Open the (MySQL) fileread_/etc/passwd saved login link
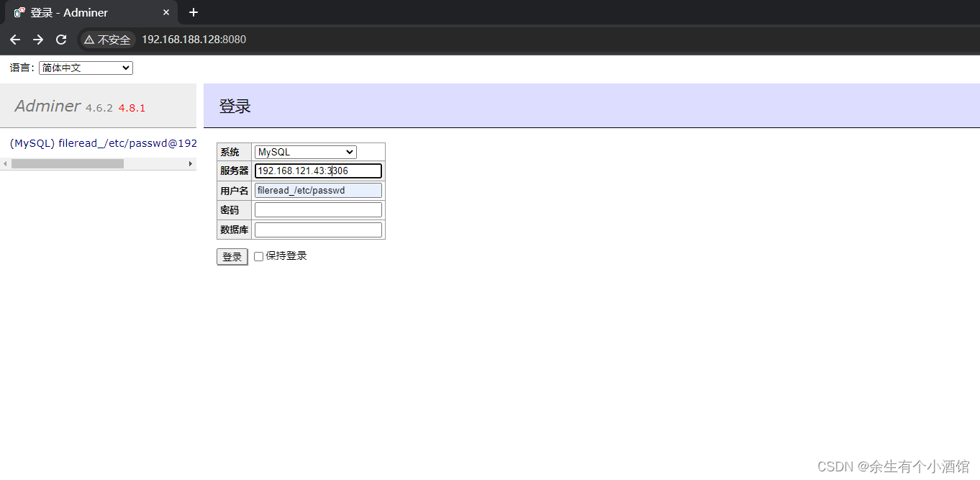Screen dimensions: 980x480 (x=103, y=143)
